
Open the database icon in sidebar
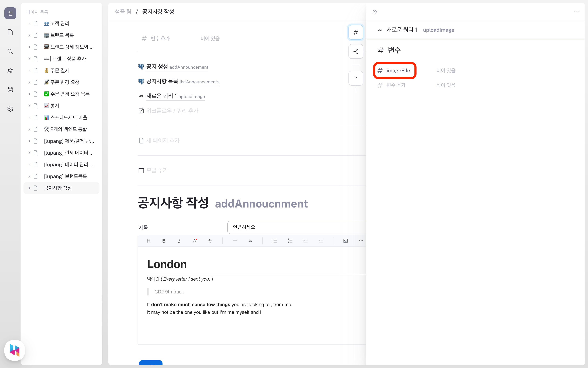(10, 90)
